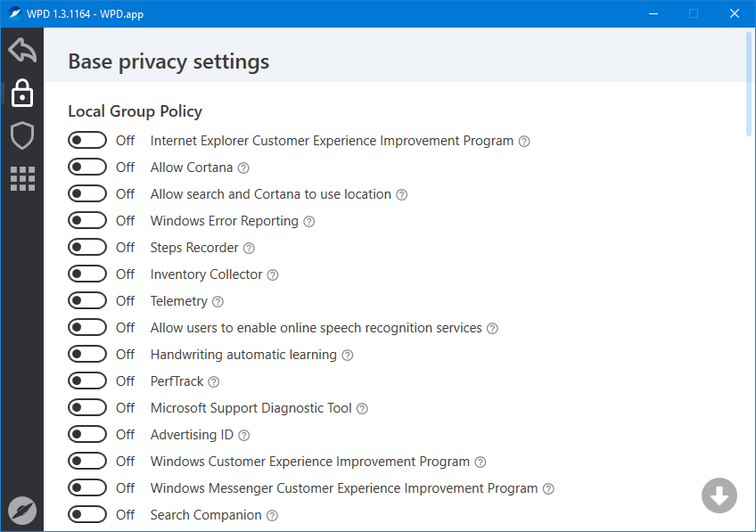Toggle Allow search and Cortana location switch
This screenshot has height=532, width=756.
[x=87, y=193]
